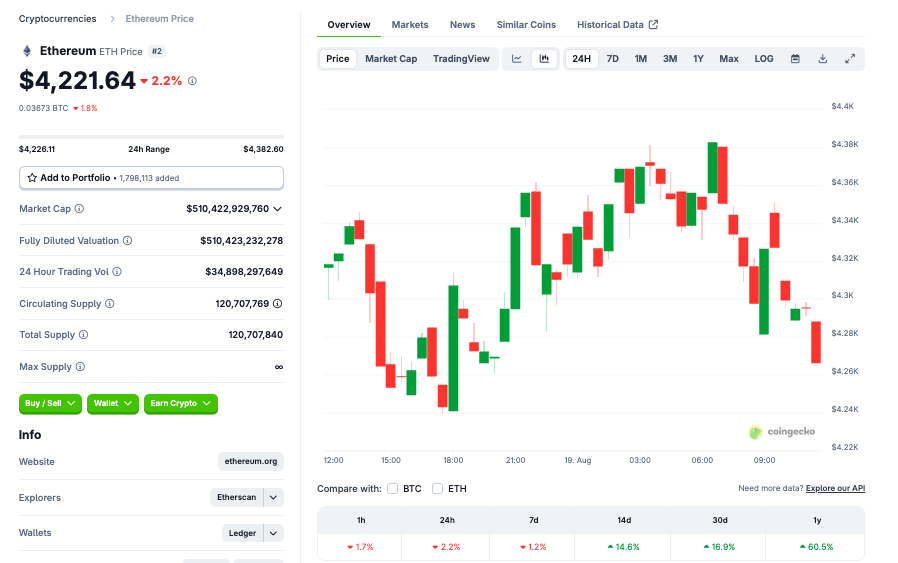Open the Earn Crypto dropdown
This screenshot has height=563, width=898.
coord(181,403)
